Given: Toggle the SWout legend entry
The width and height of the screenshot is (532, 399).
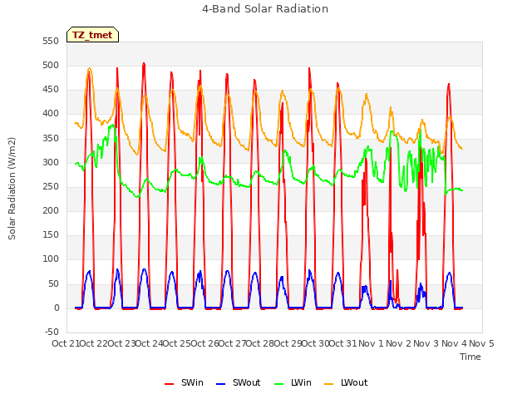Looking at the screenshot, I should tap(239, 382).
